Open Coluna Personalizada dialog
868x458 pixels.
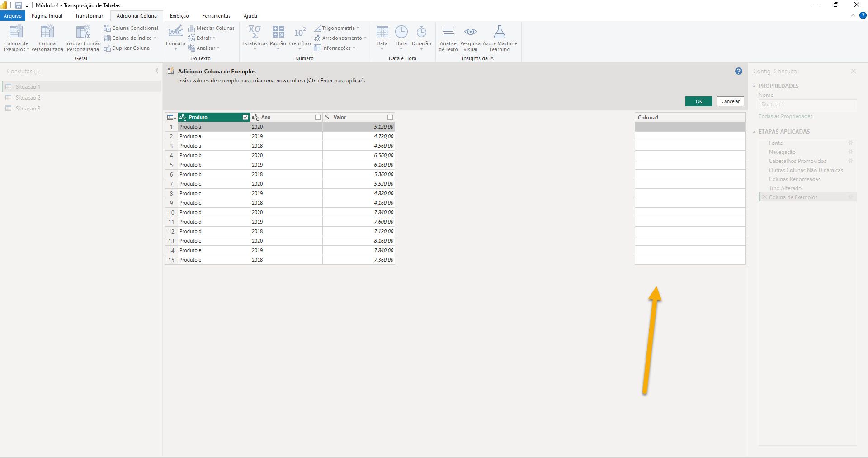click(47, 38)
